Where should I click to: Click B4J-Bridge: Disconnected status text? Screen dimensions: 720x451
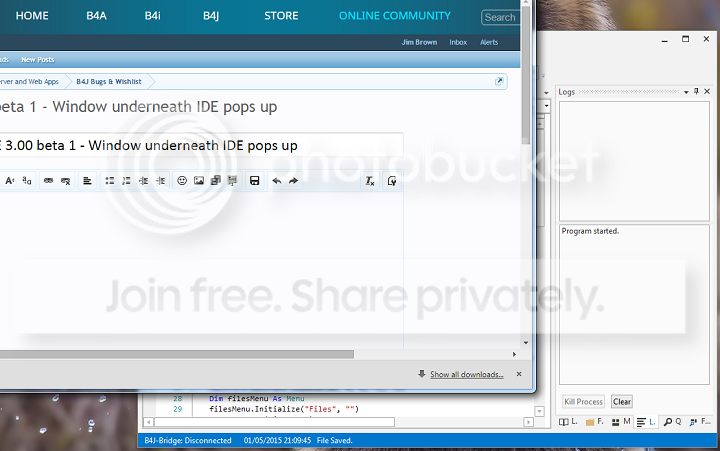[188, 441]
